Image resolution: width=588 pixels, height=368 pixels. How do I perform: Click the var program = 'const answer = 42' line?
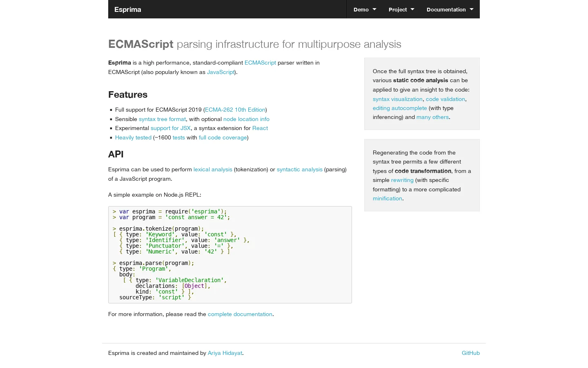tap(171, 217)
